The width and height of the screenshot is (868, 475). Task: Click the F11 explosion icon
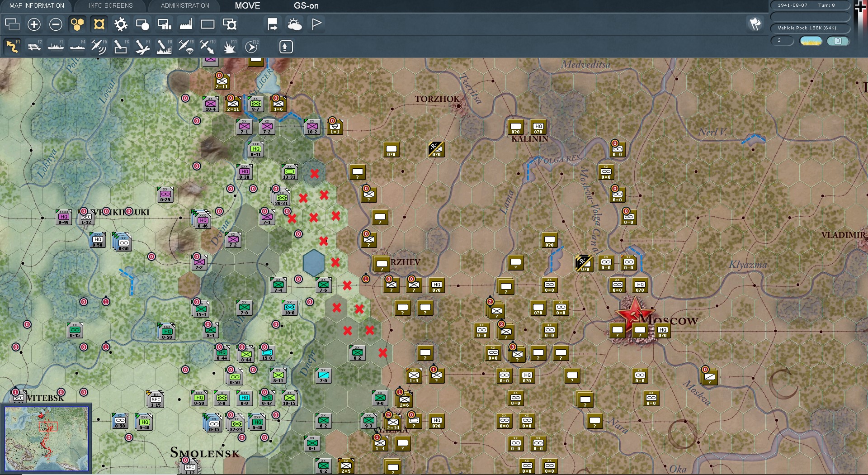pos(229,47)
